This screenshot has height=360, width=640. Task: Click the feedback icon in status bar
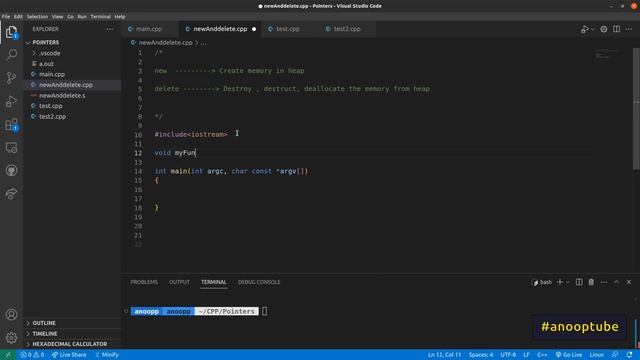(615, 355)
